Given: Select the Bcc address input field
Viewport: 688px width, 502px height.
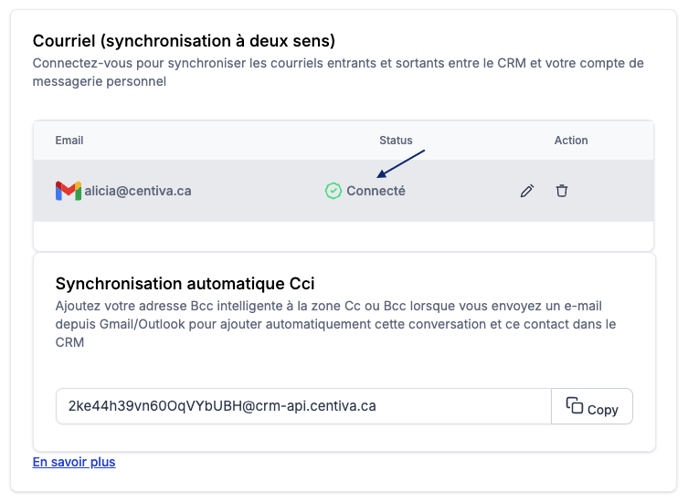Looking at the screenshot, I should tap(304, 406).
